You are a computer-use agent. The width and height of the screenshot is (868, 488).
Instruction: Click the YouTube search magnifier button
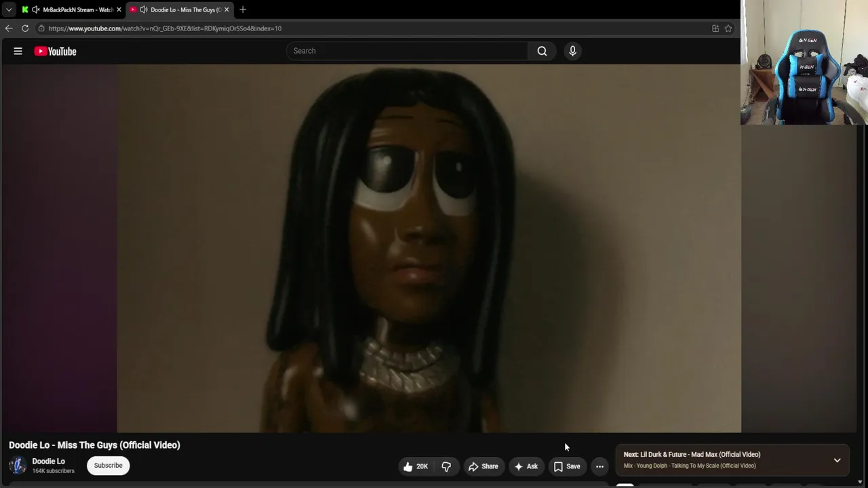tap(542, 51)
